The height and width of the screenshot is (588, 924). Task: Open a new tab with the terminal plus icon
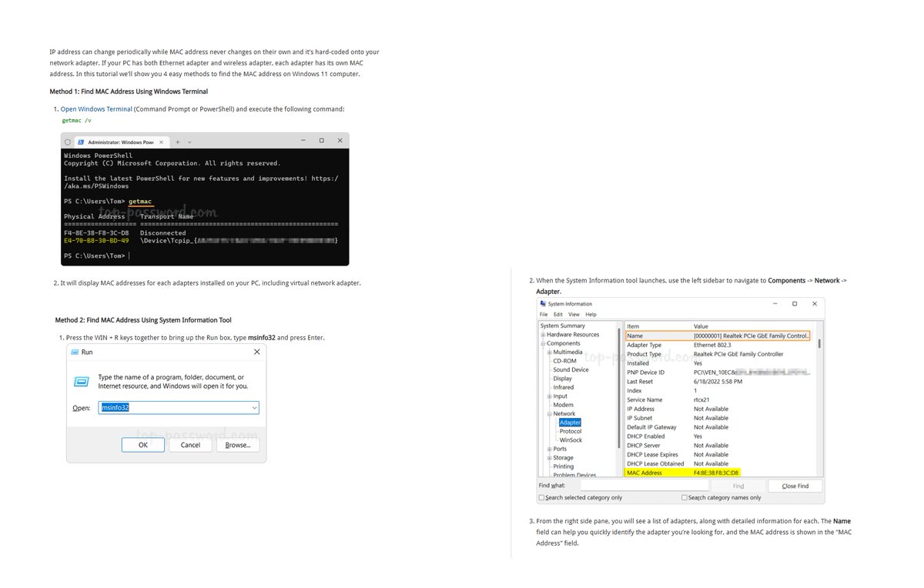177,141
